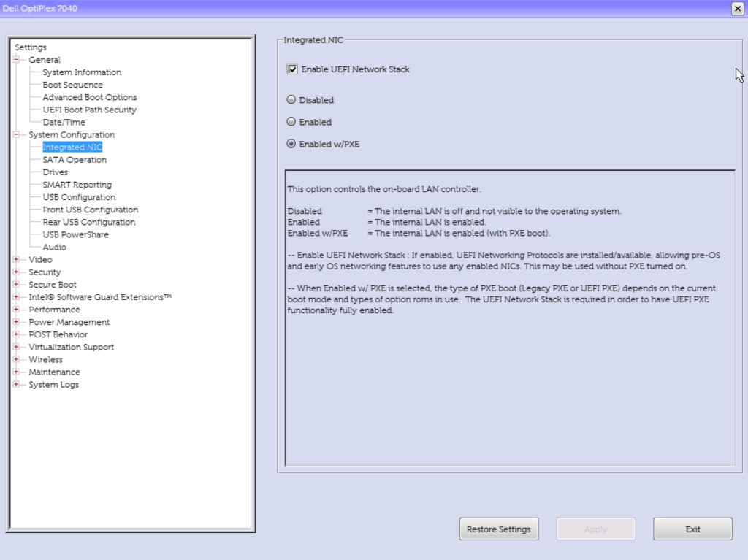Open Rear USB Configuration settings
Viewport: 748px width, 560px height.
(89, 222)
